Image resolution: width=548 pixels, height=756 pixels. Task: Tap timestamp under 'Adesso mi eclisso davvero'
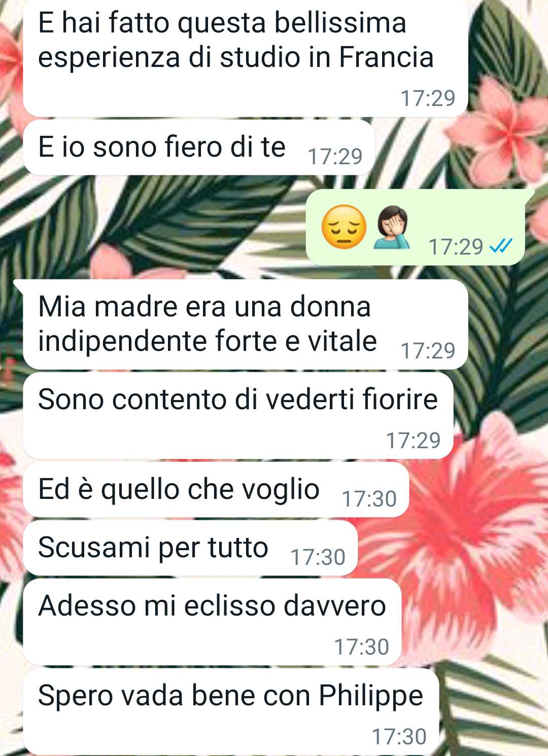click(361, 647)
